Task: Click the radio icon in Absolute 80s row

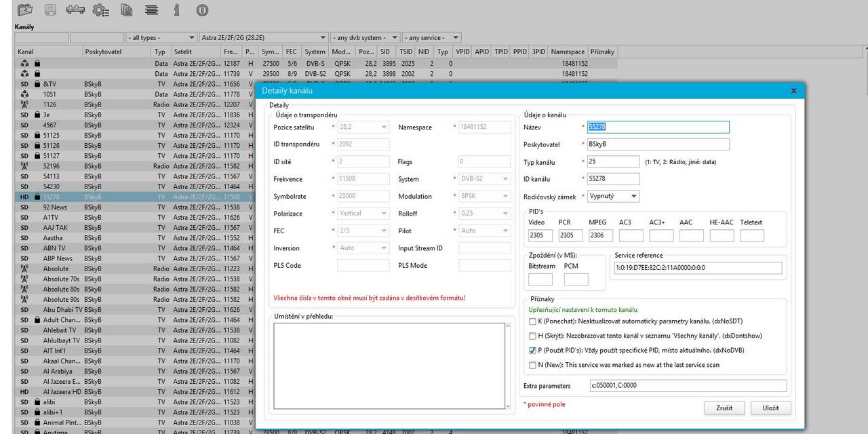Action: tap(24, 289)
